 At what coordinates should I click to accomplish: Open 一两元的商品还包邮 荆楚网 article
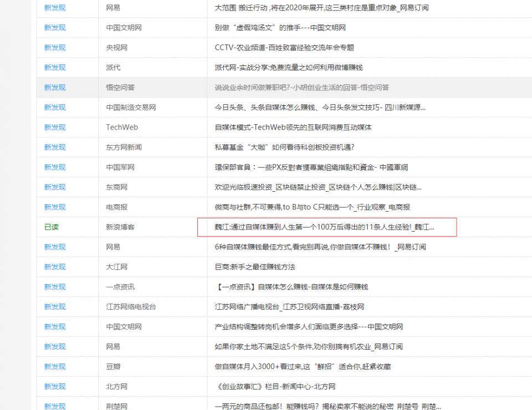[x=328, y=406]
